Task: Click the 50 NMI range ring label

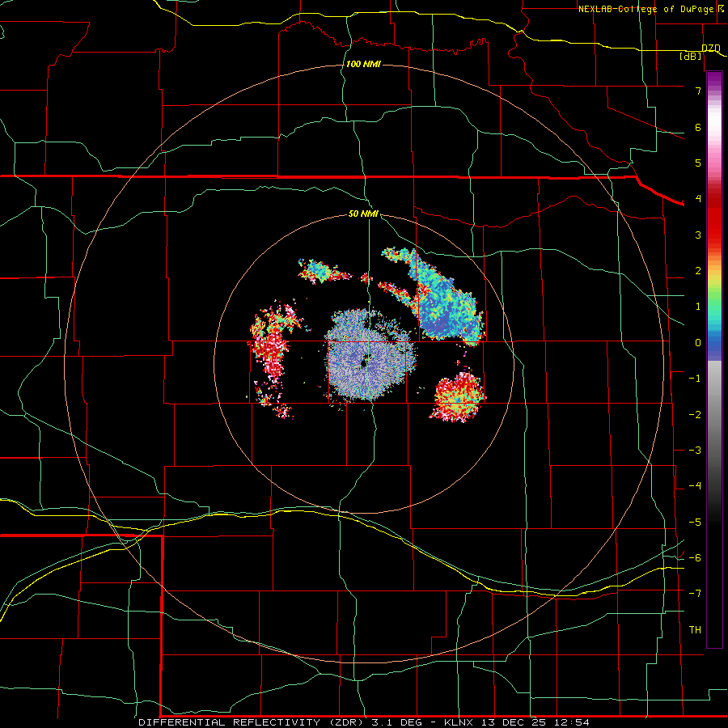Action: [363, 214]
